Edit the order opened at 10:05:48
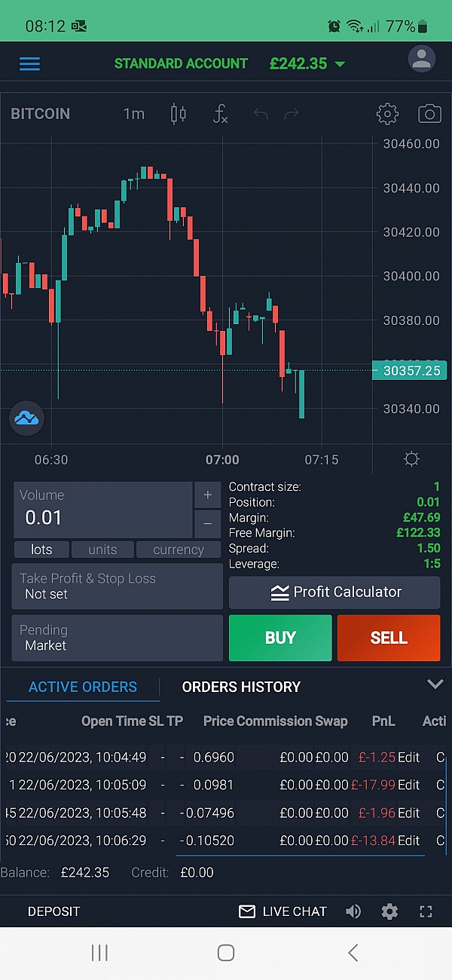 point(408,813)
